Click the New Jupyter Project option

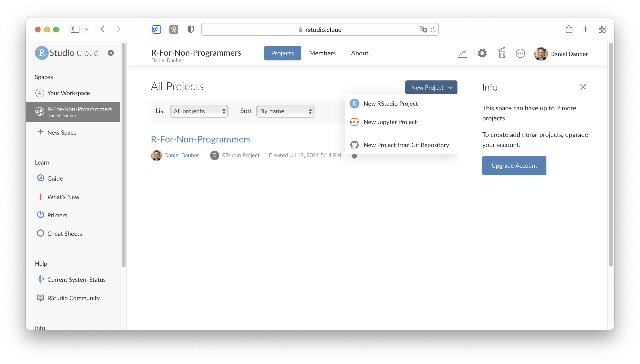click(x=390, y=122)
